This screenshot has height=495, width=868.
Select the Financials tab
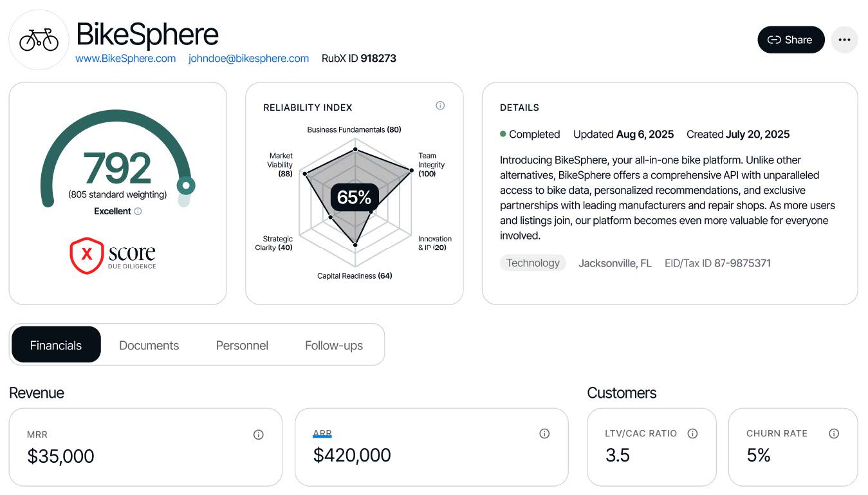click(x=56, y=345)
